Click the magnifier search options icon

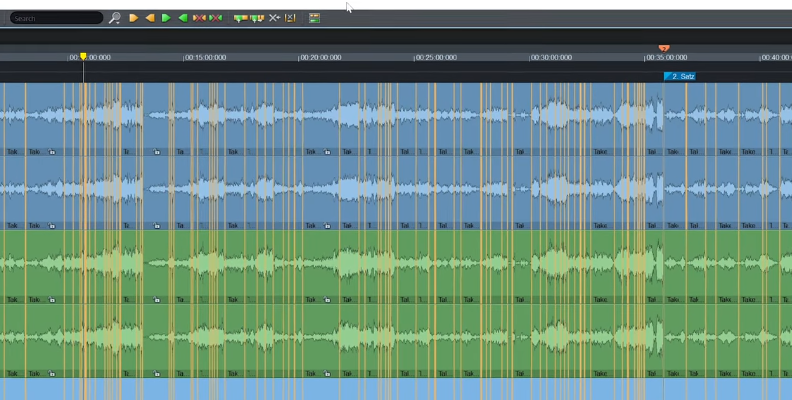115,18
